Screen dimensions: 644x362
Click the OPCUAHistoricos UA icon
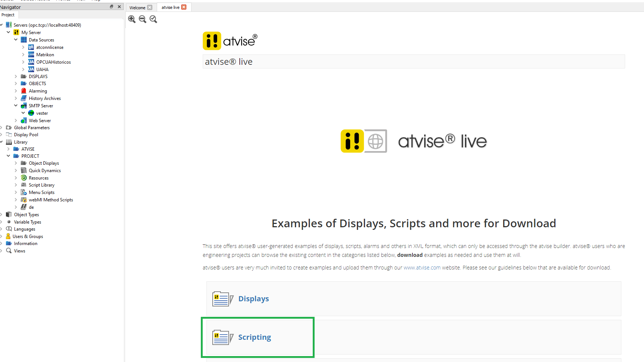(31, 62)
